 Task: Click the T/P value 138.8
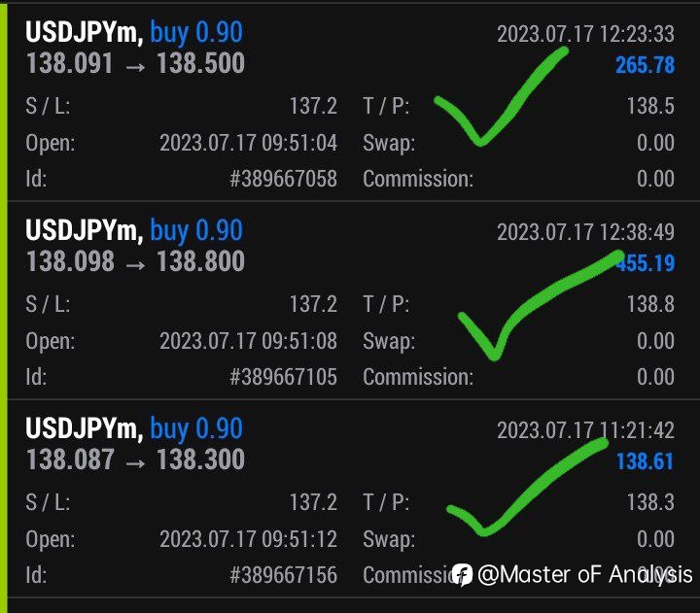pos(650,304)
